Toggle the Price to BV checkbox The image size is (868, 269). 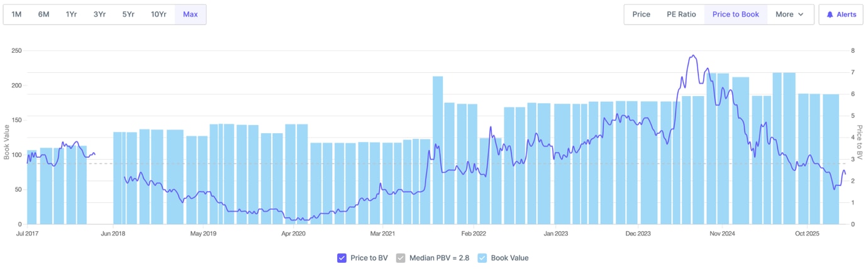(342, 258)
